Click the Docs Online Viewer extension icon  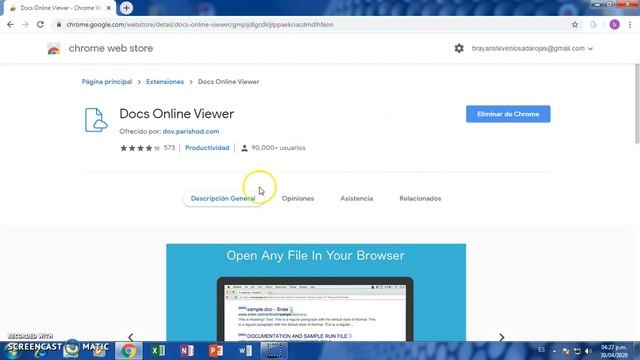96,120
